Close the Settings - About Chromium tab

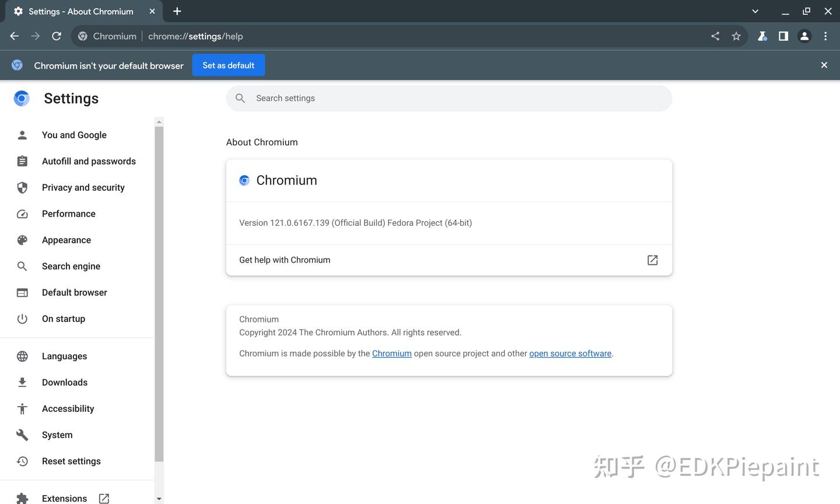coord(152,11)
